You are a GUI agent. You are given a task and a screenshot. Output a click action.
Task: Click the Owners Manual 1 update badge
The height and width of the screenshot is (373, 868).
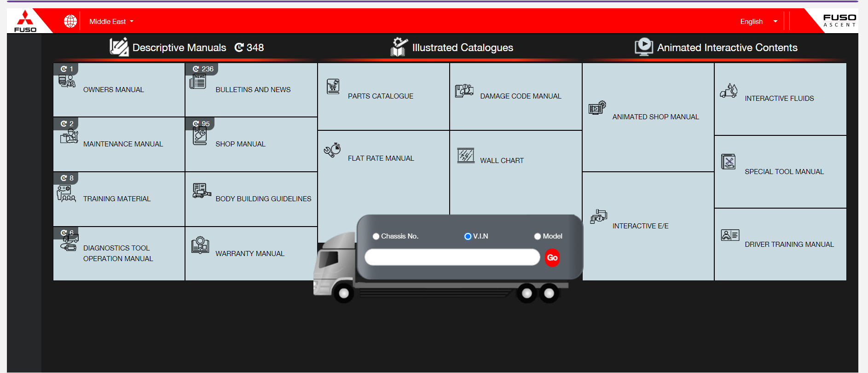tap(66, 69)
